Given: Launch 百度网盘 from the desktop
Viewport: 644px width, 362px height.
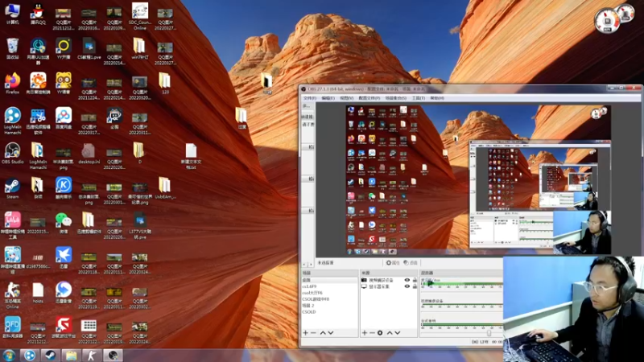Looking at the screenshot, I should pos(64,118).
